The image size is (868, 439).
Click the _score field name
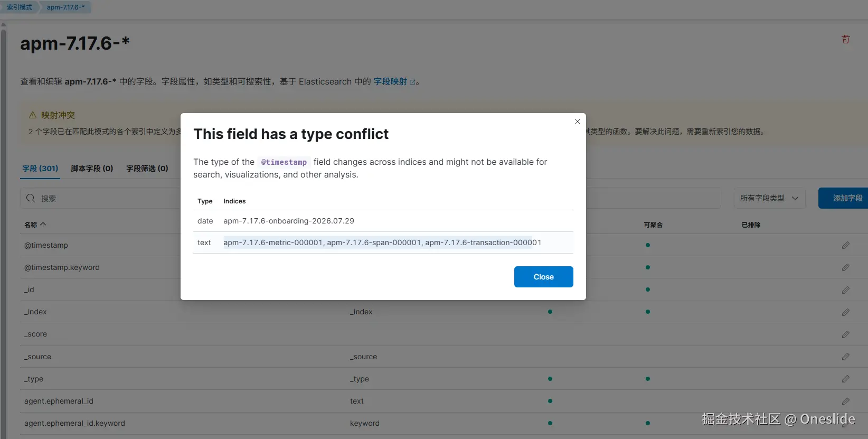coord(35,334)
